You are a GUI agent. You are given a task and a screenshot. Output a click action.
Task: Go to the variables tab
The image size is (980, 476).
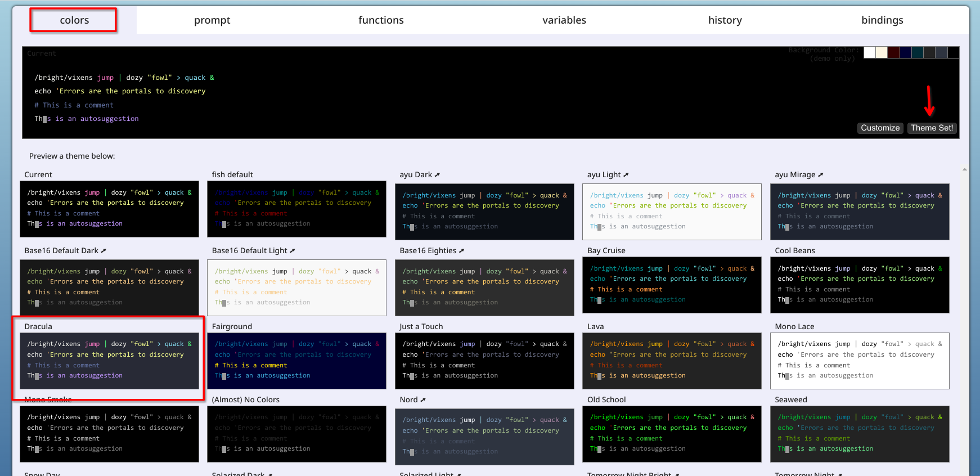[564, 20]
